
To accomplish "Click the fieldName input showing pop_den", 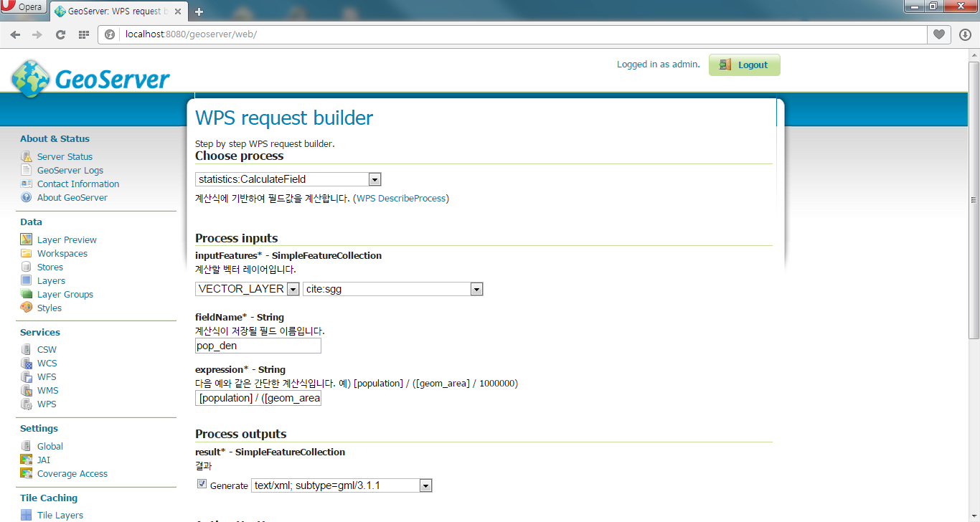I will [x=258, y=345].
